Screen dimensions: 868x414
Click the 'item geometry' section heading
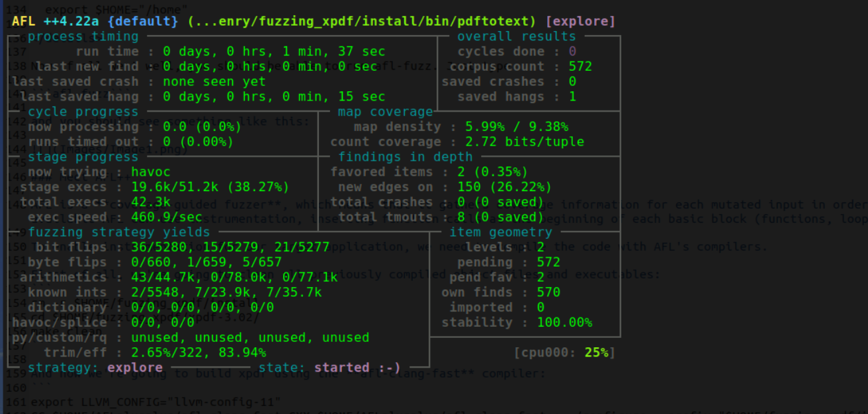tap(500, 232)
